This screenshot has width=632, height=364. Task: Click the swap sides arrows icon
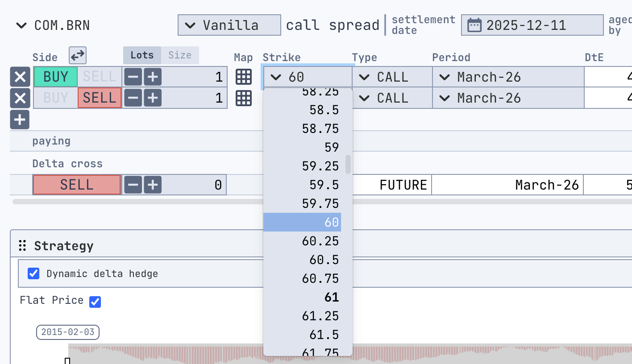(78, 56)
